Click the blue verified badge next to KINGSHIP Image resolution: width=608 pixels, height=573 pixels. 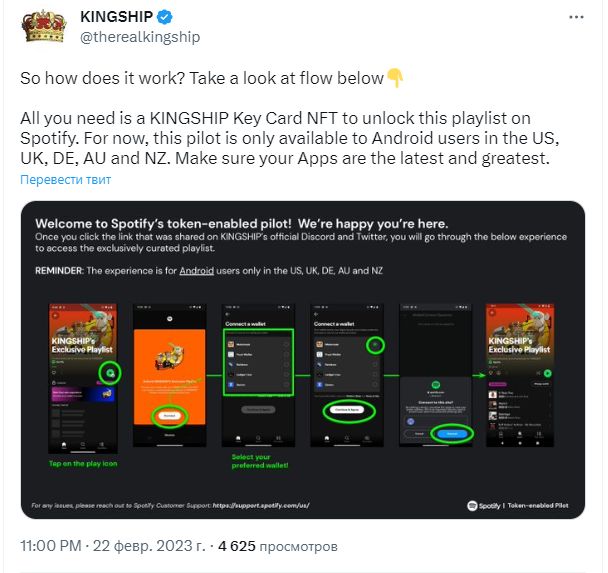pos(165,17)
